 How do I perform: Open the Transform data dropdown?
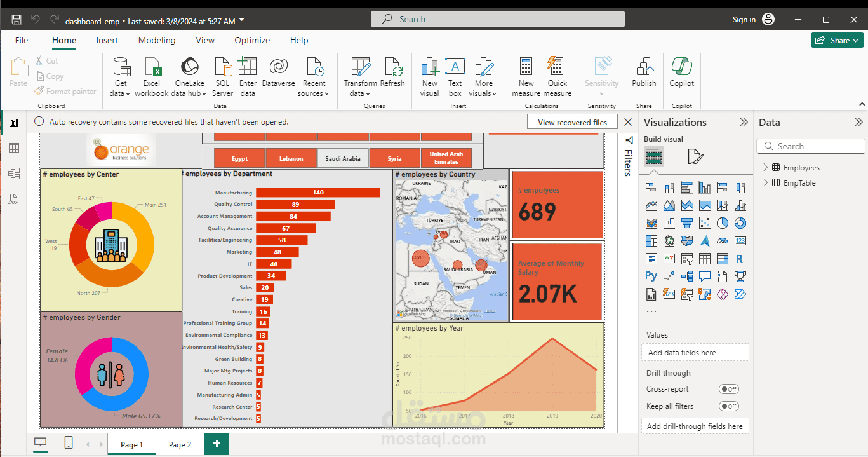click(x=360, y=77)
